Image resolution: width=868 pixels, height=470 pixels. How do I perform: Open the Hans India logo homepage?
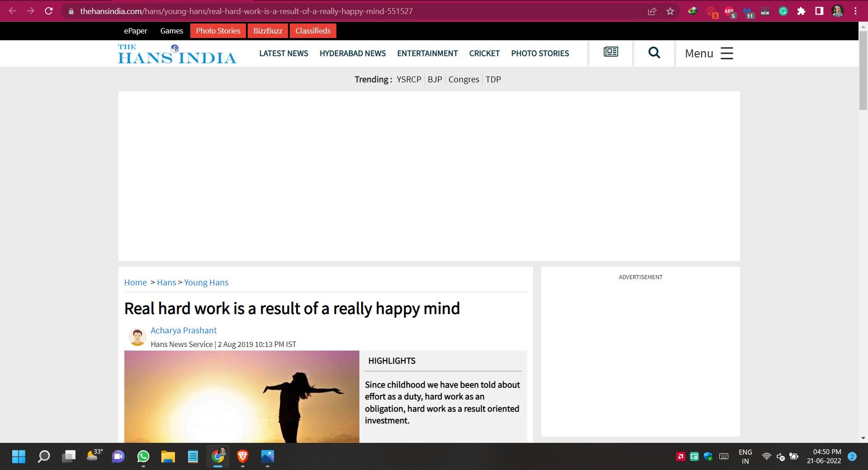[x=177, y=54]
